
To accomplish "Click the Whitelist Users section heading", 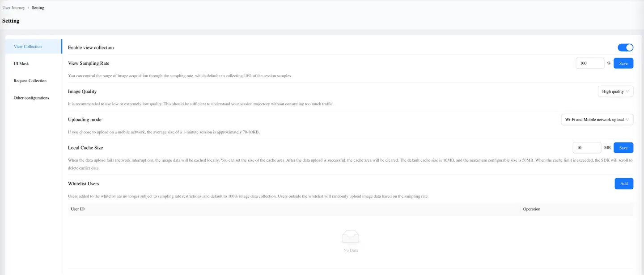I will click(x=84, y=183).
